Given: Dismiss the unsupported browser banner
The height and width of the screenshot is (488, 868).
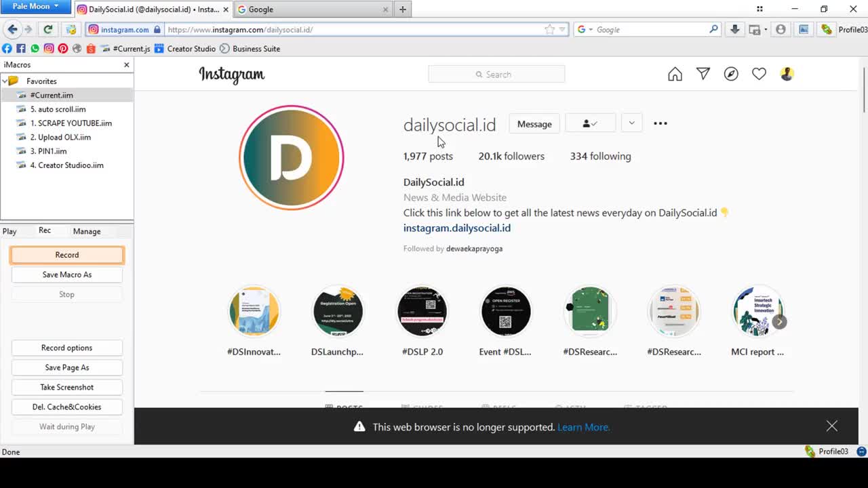Looking at the screenshot, I should 832,426.
